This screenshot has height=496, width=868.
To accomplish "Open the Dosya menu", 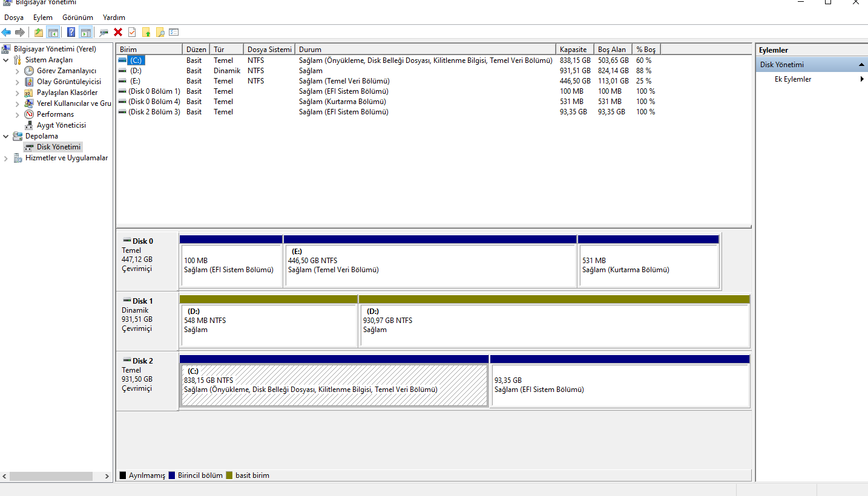I will [14, 18].
